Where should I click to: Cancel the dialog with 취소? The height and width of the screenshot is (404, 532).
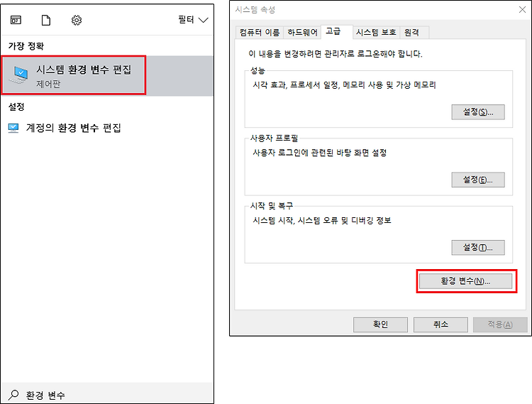tap(440, 324)
